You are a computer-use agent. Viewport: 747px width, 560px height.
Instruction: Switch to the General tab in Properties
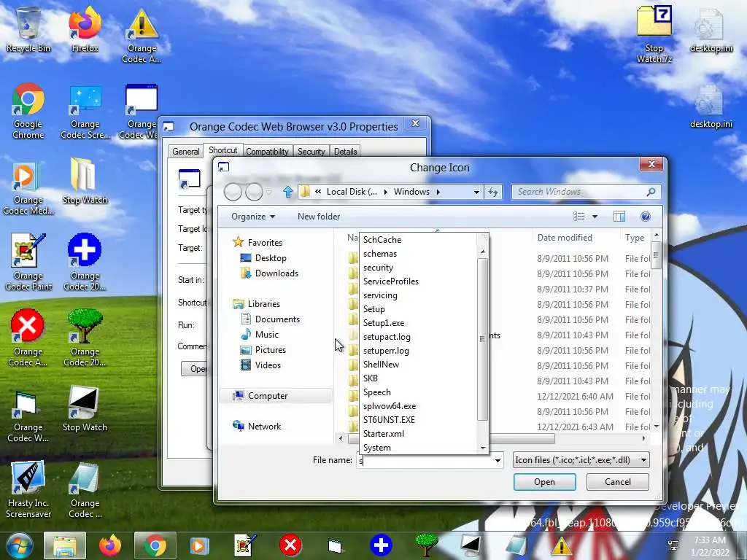(185, 152)
